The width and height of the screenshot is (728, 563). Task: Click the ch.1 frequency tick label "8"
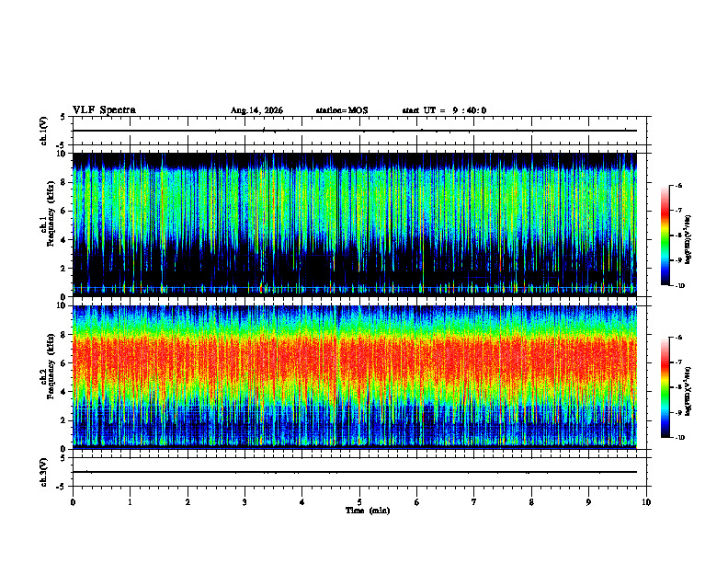point(64,182)
